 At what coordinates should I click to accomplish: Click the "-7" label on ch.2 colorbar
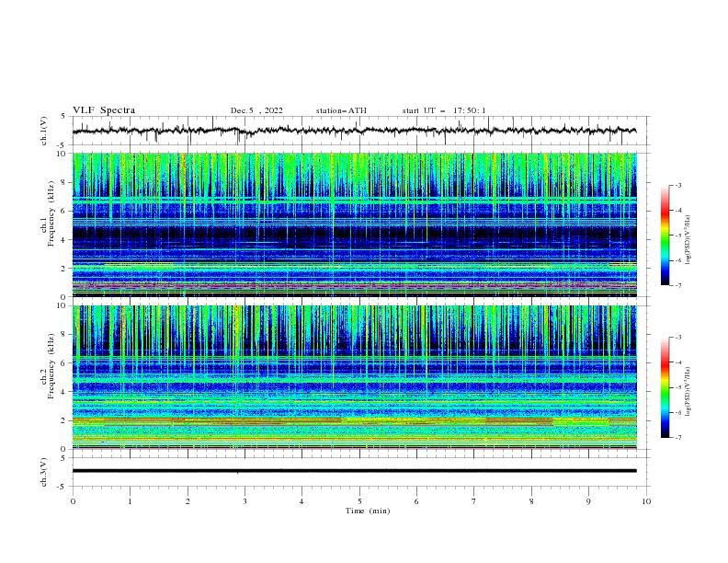pyautogui.click(x=677, y=438)
